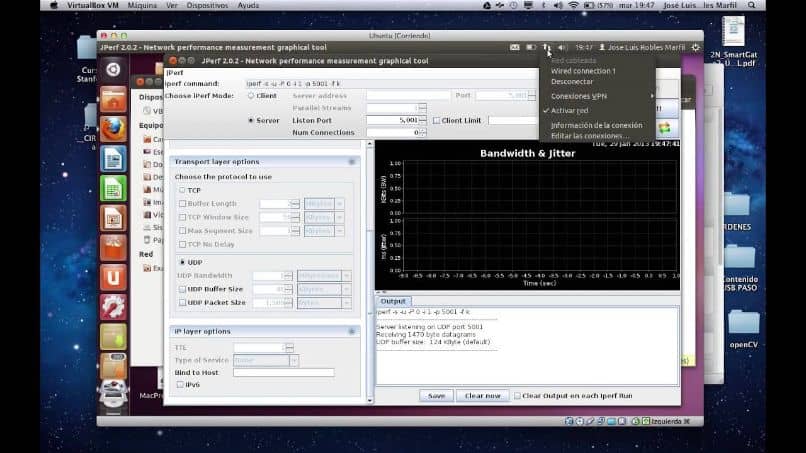Viewport: 806px width, 453px height.
Task: Enable the IPv6 checkbox
Action: click(180, 384)
